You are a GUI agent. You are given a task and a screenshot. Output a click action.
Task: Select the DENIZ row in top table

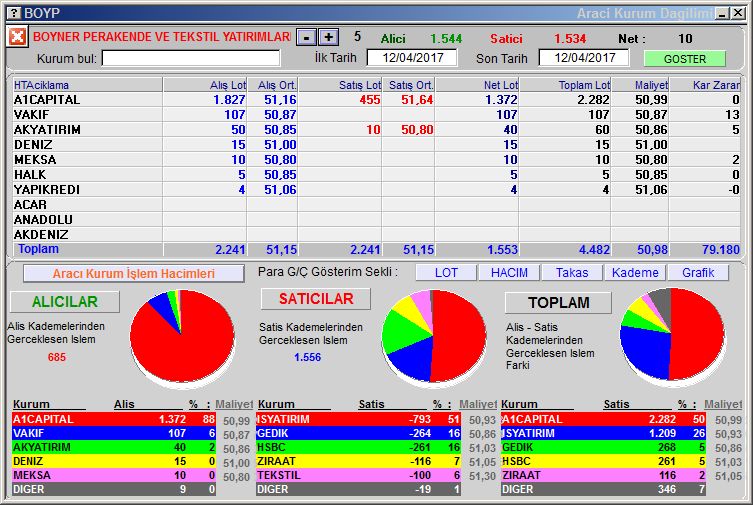point(376,144)
